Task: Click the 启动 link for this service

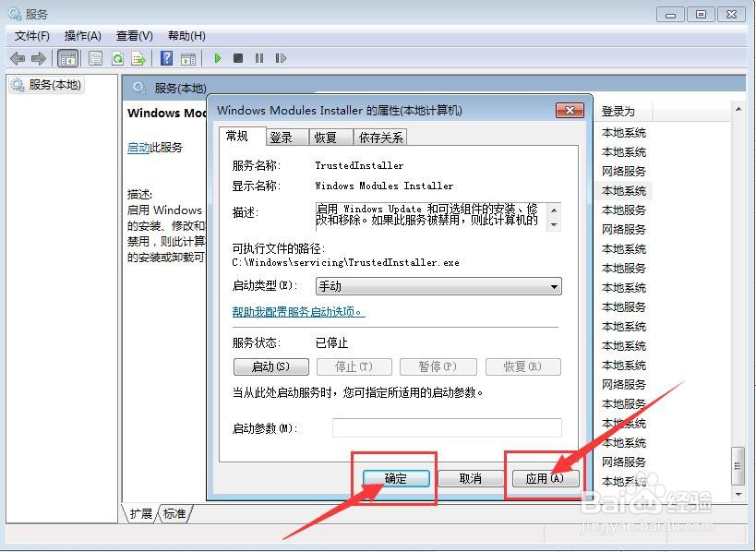Action: (x=138, y=148)
